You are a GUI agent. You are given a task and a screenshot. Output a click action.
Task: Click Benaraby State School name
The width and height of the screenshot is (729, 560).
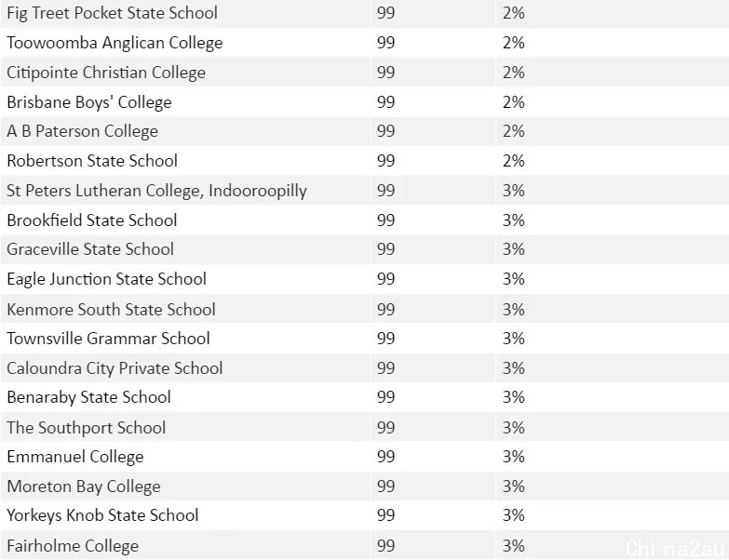coord(88,397)
